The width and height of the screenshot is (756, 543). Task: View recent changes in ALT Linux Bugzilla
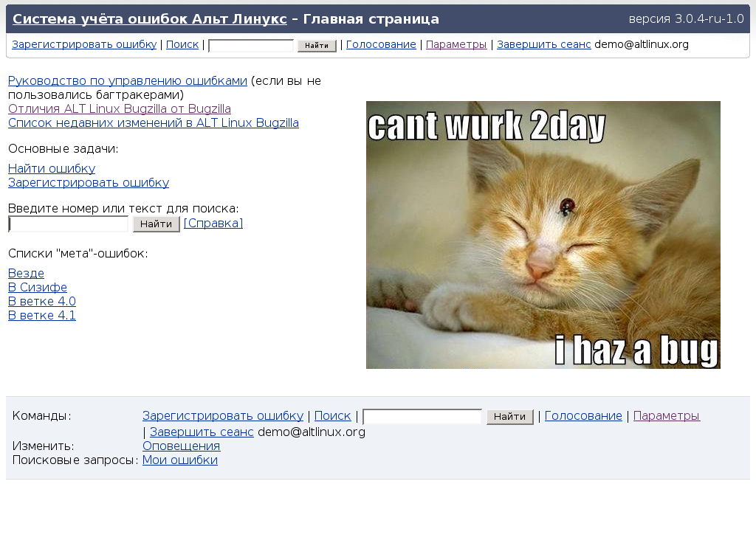tap(153, 122)
